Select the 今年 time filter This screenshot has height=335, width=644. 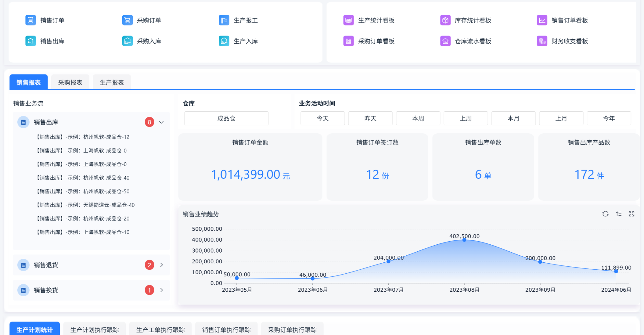point(609,119)
